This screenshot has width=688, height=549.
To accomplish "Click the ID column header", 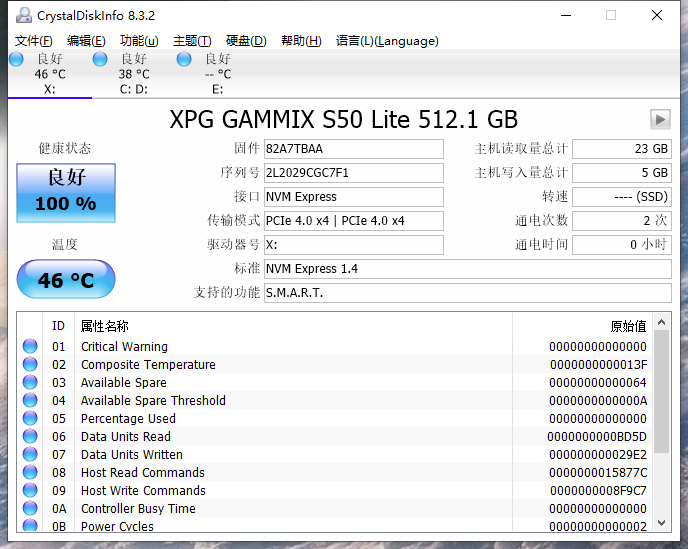I will click(x=58, y=326).
